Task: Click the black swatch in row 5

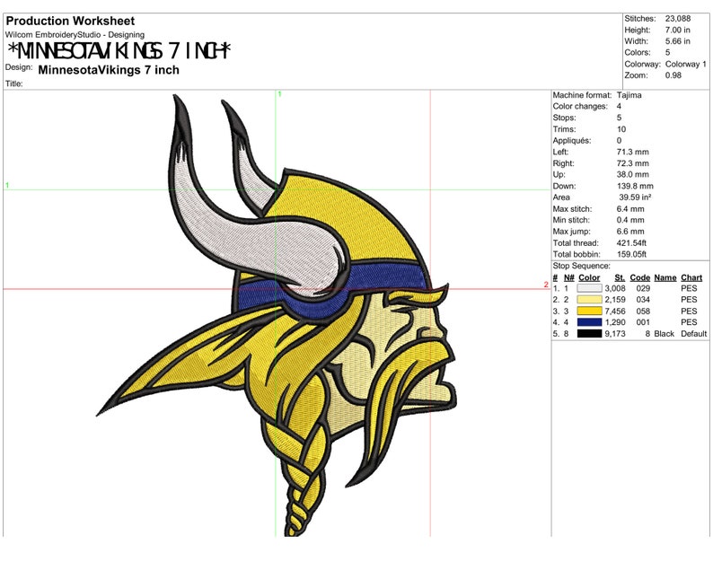Action: tap(589, 334)
